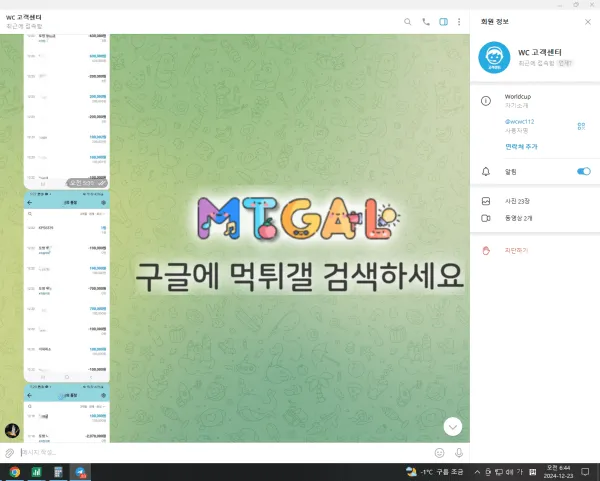This screenshot has height=481, width=600.
Task: Click 차단하기 to block the user
Action: coord(516,250)
